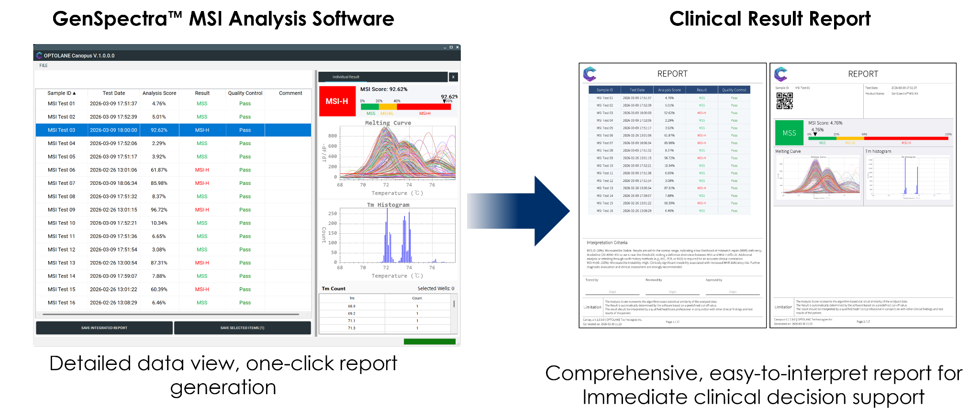Click the Tm 68.9 row in Tm Count
This screenshot has width=980, height=420.
point(385,306)
